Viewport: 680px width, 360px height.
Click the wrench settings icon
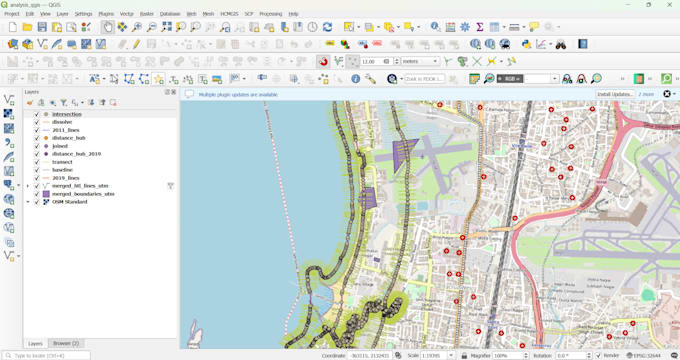[x=370, y=79]
